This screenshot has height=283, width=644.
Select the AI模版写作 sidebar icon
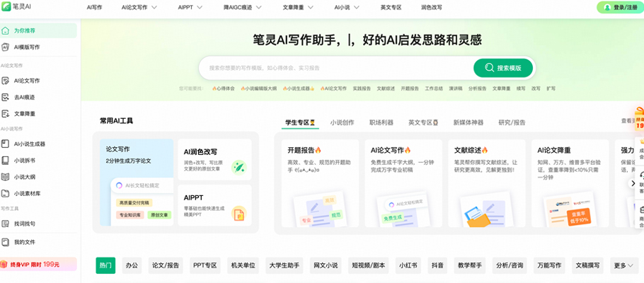click(x=6, y=47)
